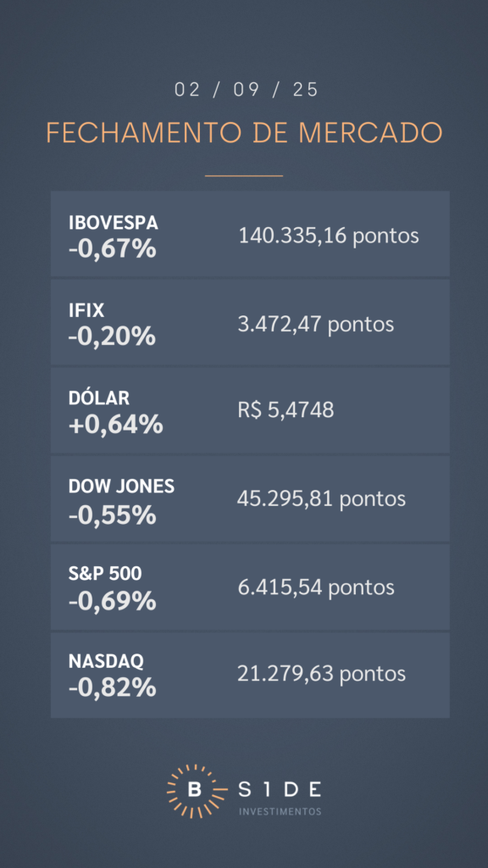Click 6.415,54 pontos value
488x868 pixels.
tap(316, 587)
